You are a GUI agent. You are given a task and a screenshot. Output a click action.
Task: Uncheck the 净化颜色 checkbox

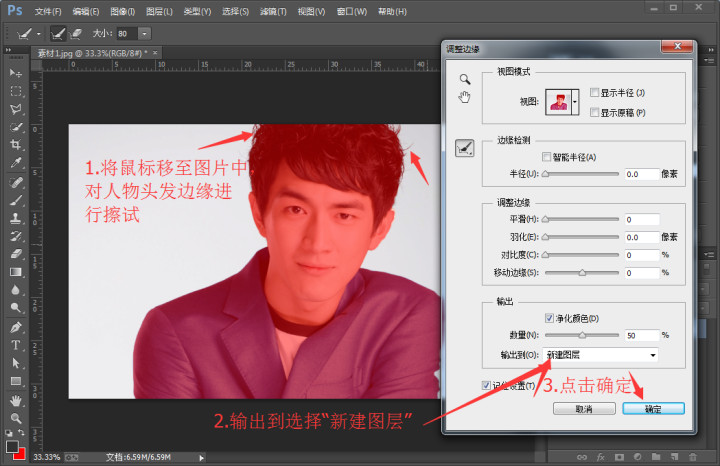point(549,318)
